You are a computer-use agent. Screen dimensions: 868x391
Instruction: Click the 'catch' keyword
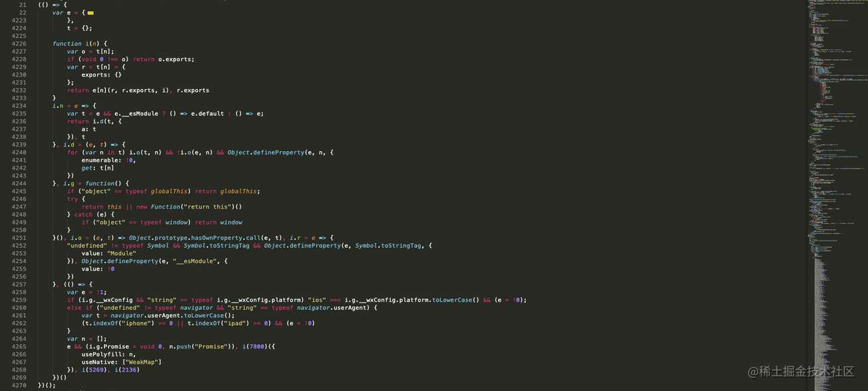[83, 214]
